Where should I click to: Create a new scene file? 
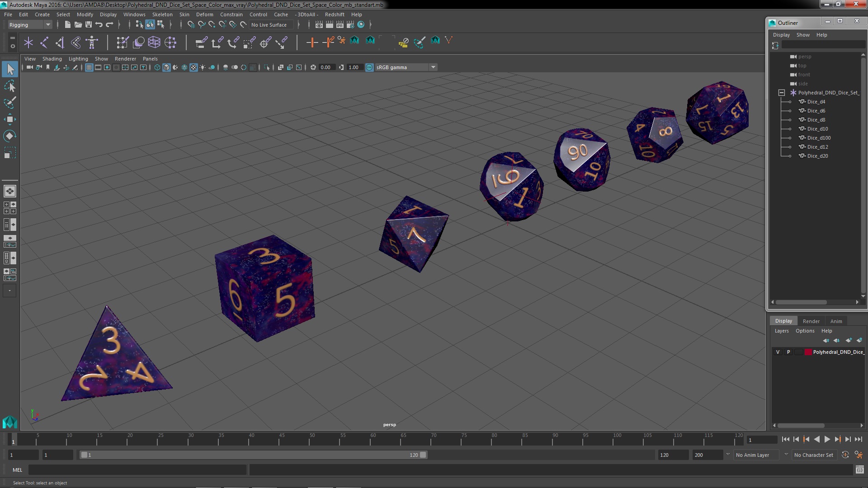[68, 24]
